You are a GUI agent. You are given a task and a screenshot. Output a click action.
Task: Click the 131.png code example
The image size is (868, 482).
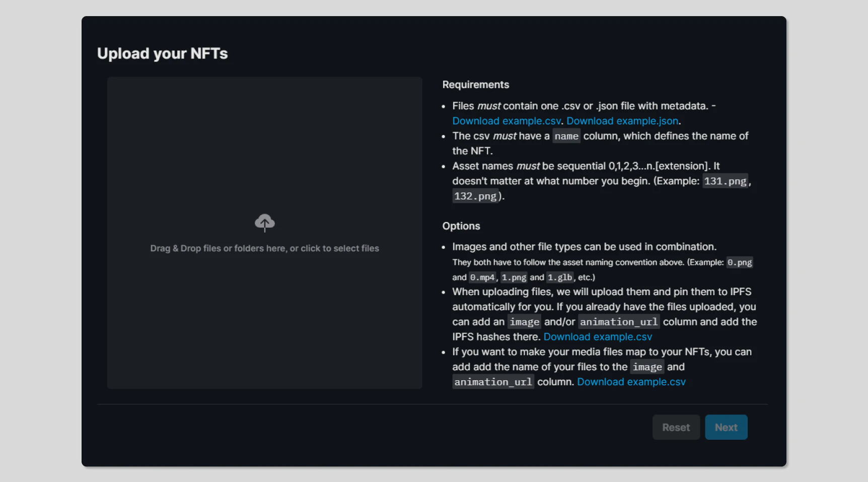[x=725, y=181]
